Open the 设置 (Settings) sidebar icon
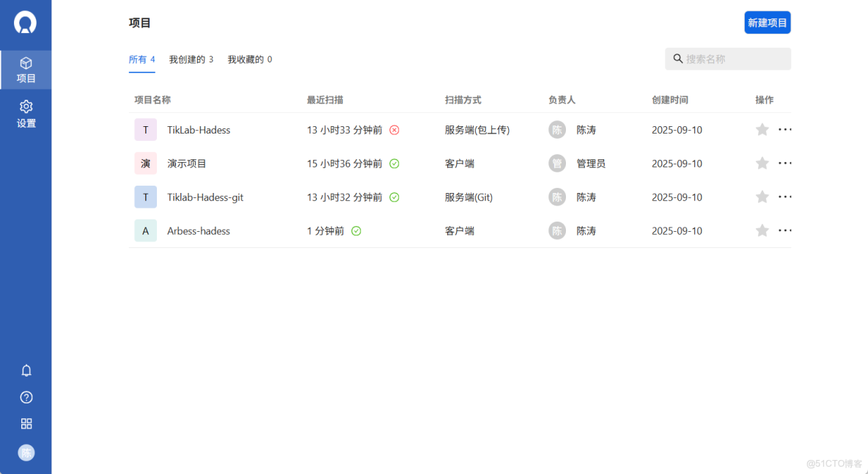Screen dimensions: 868x474 (x=26, y=115)
